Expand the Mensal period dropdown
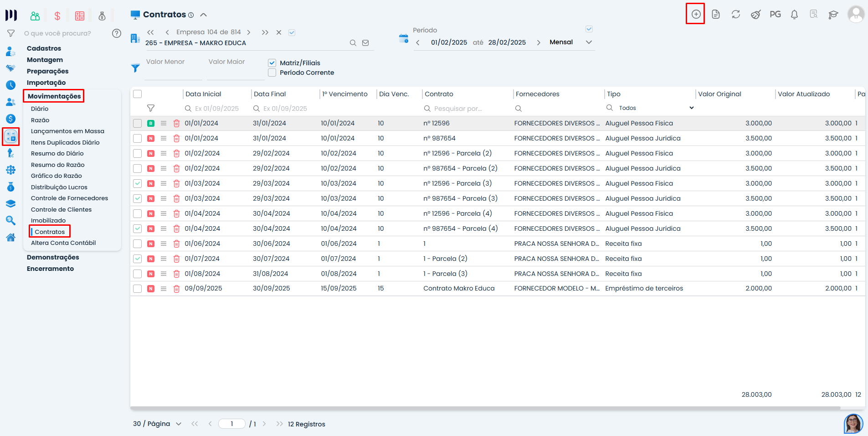Image resolution: width=868 pixels, height=436 pixels. coord(589,42)
